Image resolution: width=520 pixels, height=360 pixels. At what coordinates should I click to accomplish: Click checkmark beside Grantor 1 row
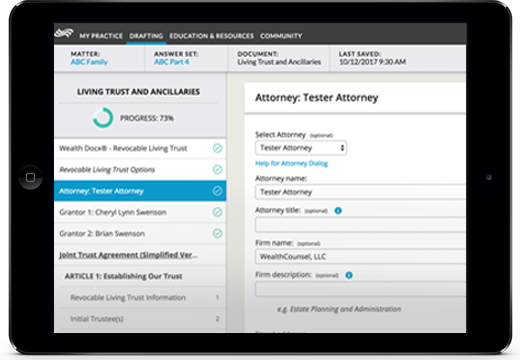217,212
